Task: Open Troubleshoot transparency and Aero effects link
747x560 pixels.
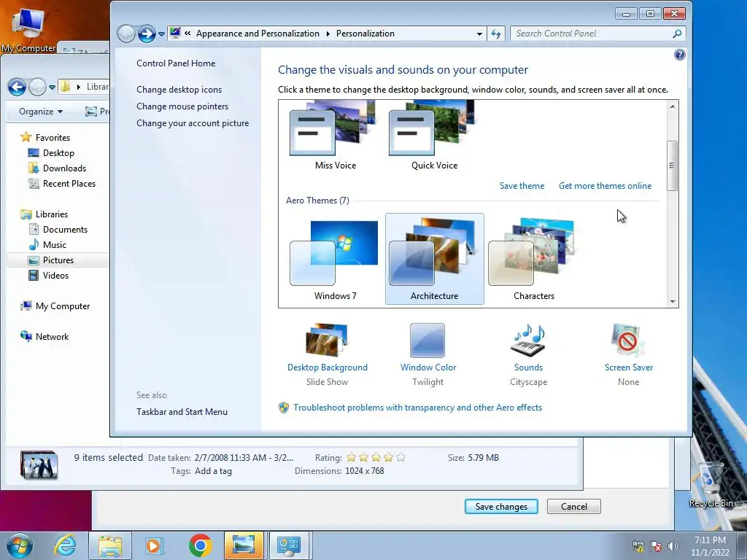Action: [417, 408]
